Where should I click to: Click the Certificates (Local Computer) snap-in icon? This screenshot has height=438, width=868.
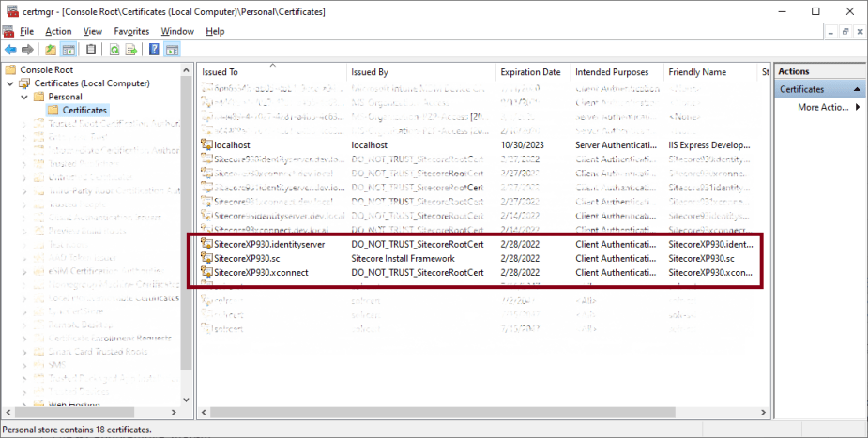click(24, 83)
